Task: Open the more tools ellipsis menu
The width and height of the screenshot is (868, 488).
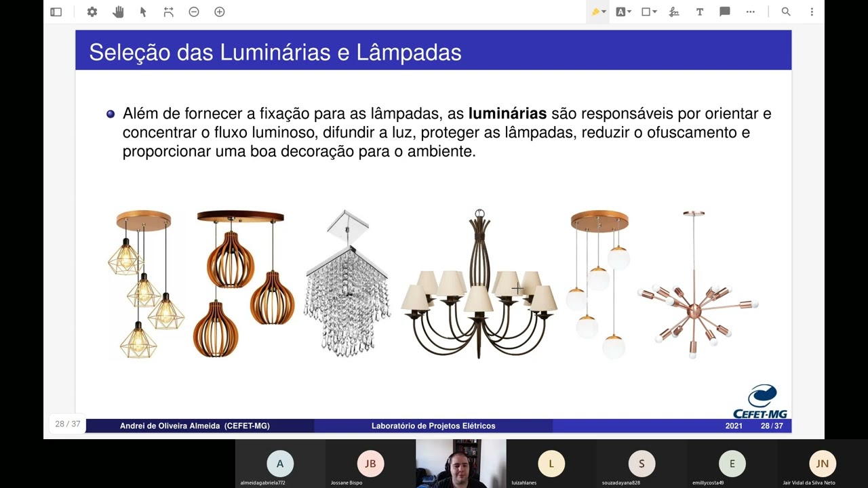Action: coord(751,12)
